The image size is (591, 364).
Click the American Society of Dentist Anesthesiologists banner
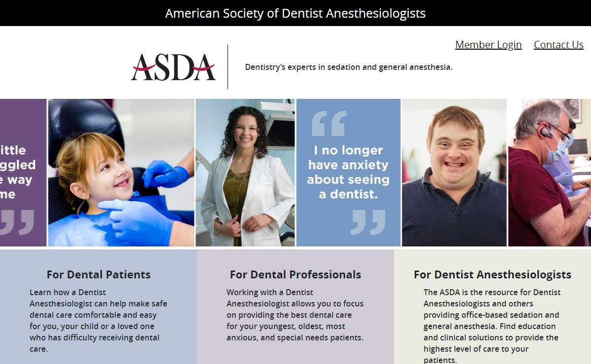tap(295, 13)
